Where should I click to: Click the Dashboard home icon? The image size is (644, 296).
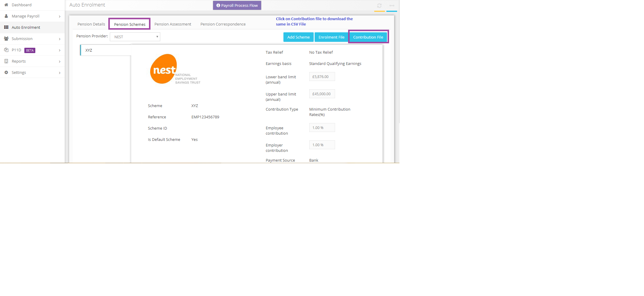(x=6, y=5)
